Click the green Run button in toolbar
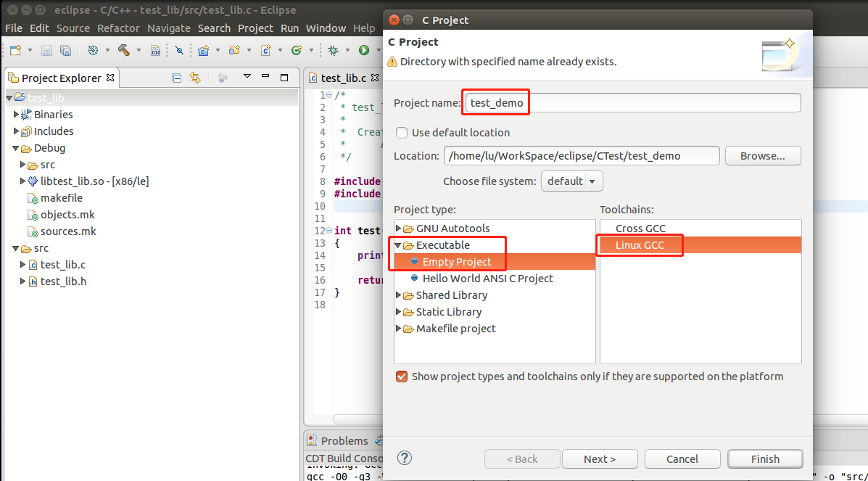Image resolution: width=868 pixels, height=481 pixels. click(363, 50)
